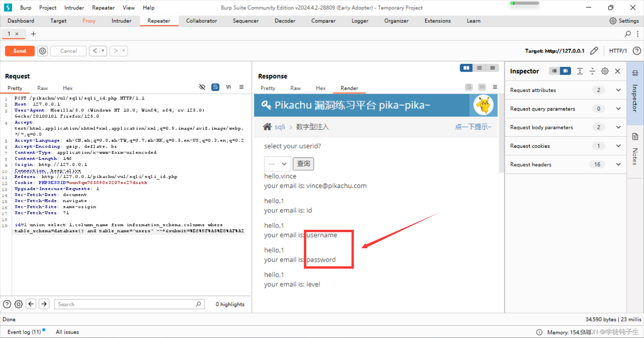644x338 pixels.
Task: Switch to request Raw view tab
Action: tap(42, 88)
